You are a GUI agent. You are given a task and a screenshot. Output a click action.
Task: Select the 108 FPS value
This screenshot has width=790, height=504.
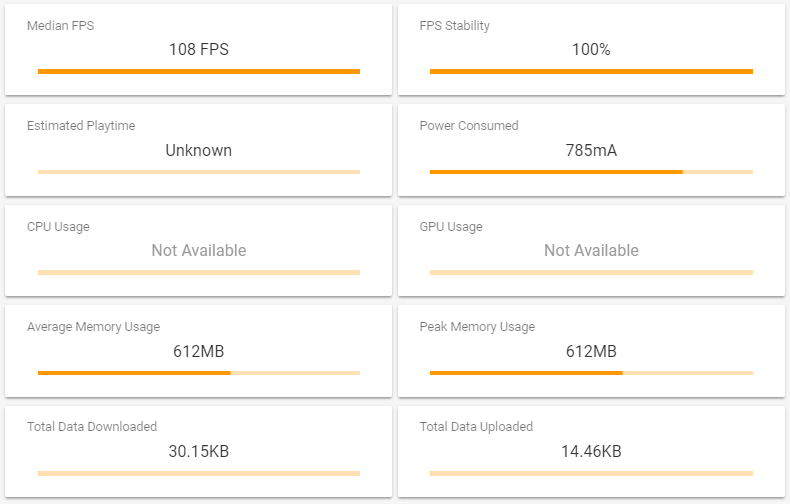pos(199,49)
